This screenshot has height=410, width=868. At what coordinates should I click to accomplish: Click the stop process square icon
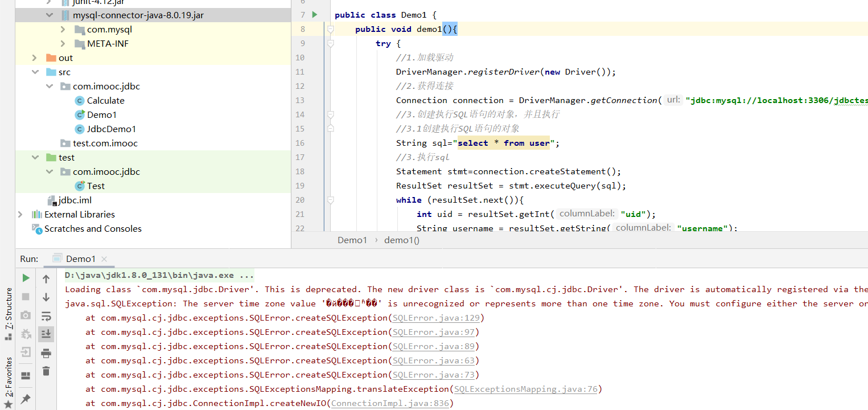(26, 297)
